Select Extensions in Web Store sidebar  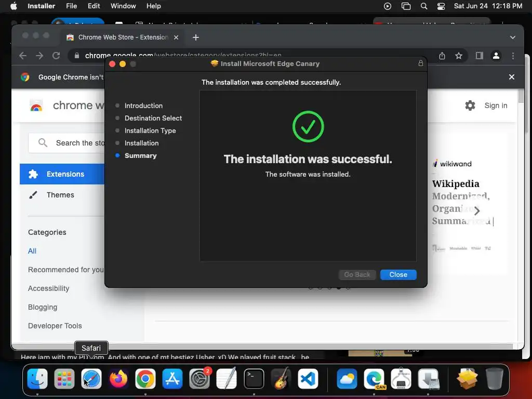pyautogui.click(x=62, y=174)
